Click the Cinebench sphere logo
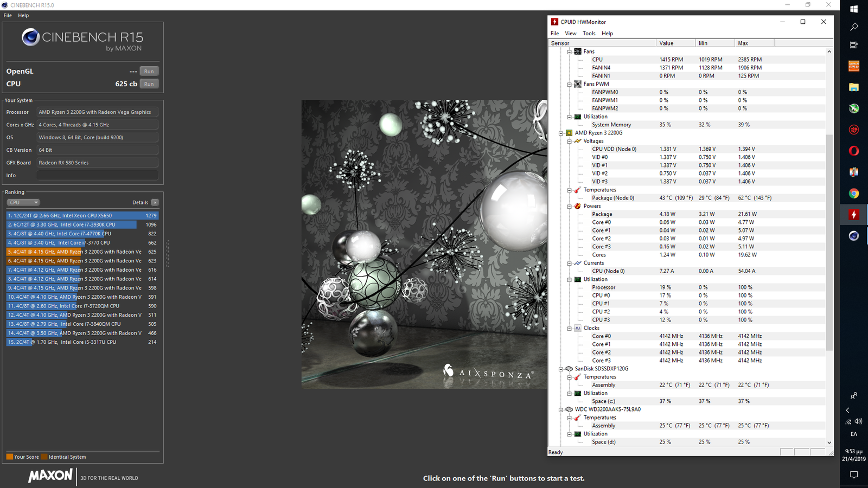Image resolution: width=868 pixels, height=488 pixels. [30, 37]
